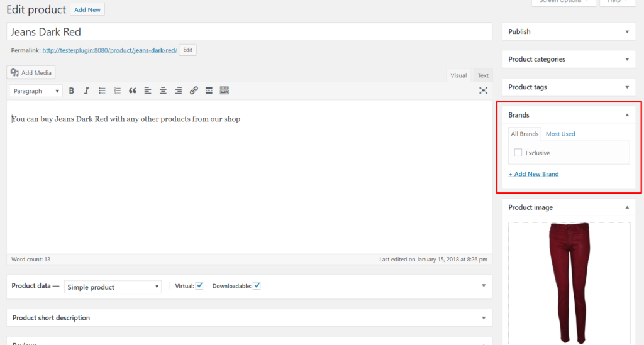The width and height of the screenshot is (644, 345).
Task: Enable distraction-free writing mode
Action: 484,90
